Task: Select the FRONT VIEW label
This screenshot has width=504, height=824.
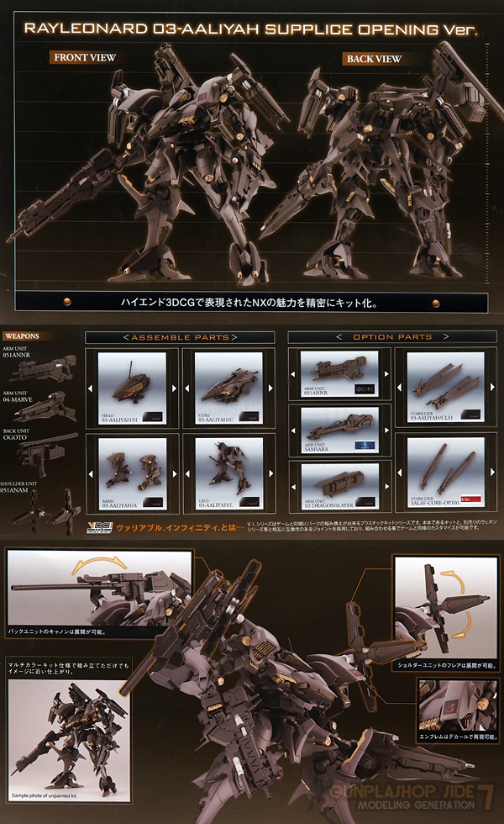Action: tap(85, 57)
